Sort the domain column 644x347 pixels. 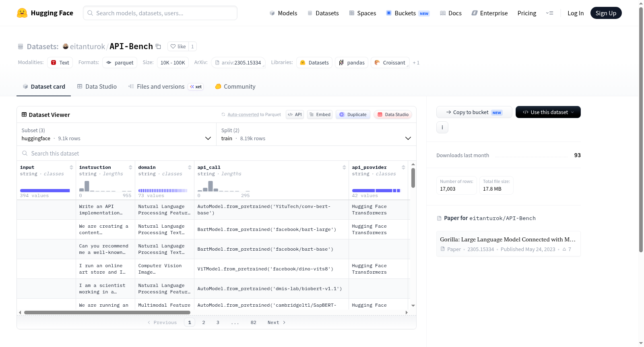190,167
